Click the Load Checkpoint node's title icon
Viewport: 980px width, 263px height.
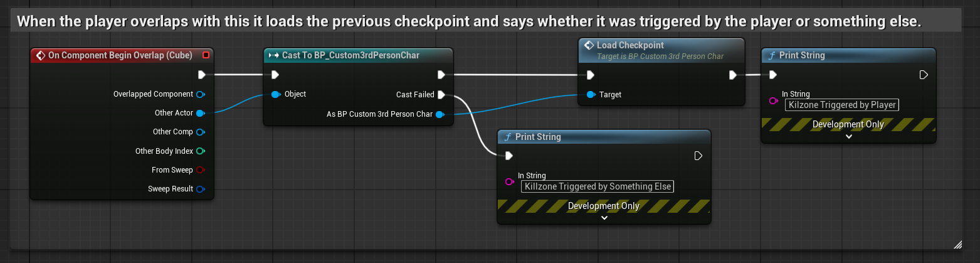pyautogui.click(x=588, y=45)
